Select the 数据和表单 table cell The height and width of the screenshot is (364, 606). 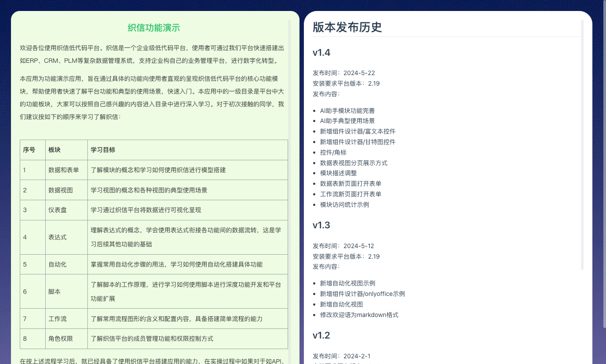point(63,170)
